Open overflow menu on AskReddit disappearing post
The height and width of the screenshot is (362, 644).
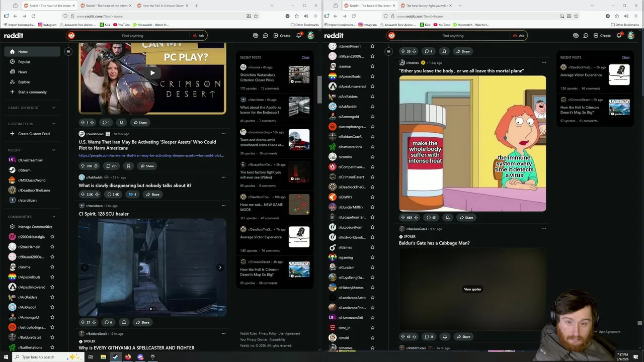click(x=224, y=177)
